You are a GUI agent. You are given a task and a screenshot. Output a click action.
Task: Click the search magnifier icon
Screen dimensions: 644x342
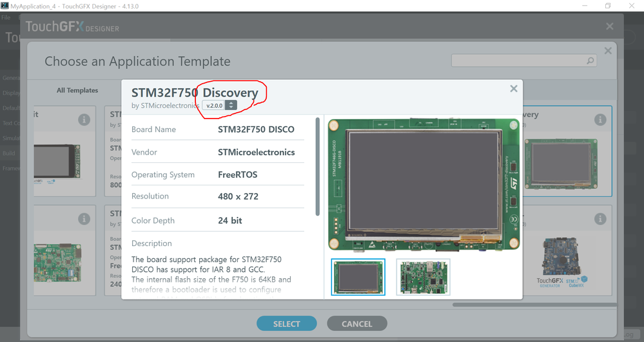[590, 61]
